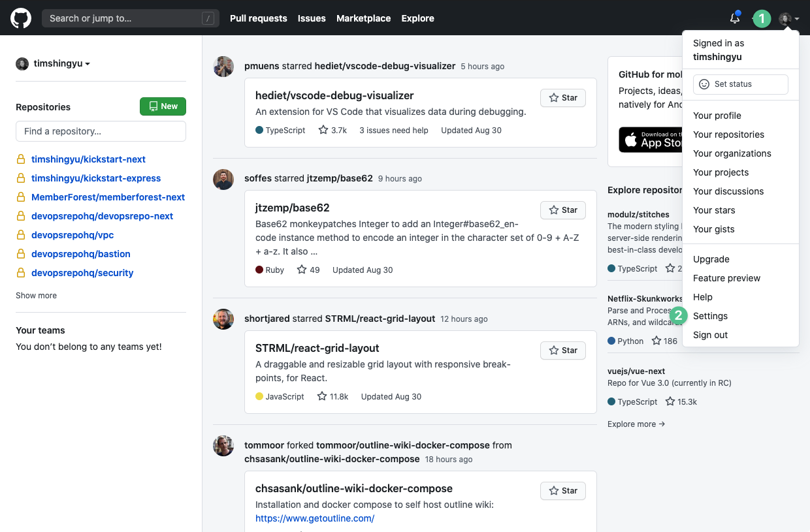Open devopsrepohq/bastion repository link
The height and width of the screenshot is (532, 810).
[x=81, y=254]
